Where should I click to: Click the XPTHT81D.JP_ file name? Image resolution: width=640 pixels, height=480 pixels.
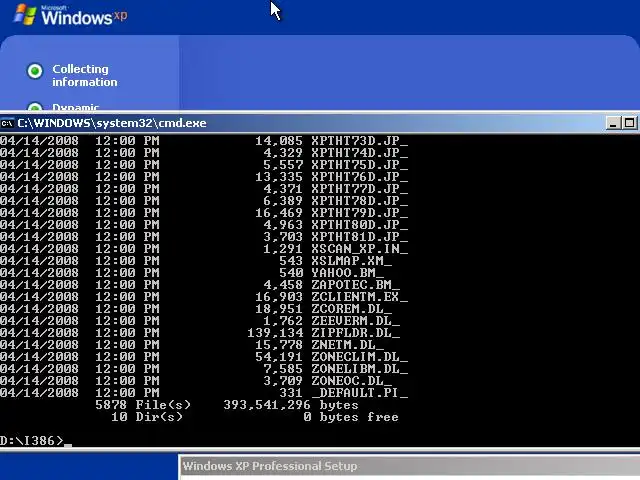pyautogui.click(x=360, y=237)
